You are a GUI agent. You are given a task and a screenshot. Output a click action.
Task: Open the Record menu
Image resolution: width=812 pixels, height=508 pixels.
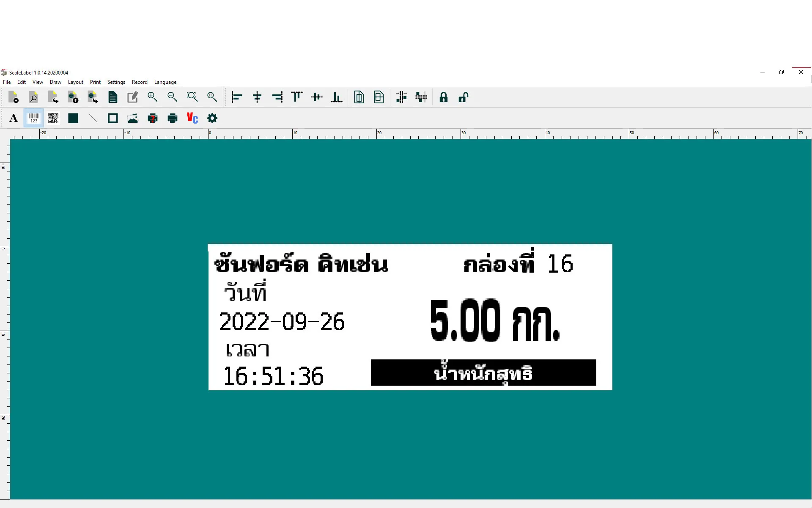click(140, 82)
